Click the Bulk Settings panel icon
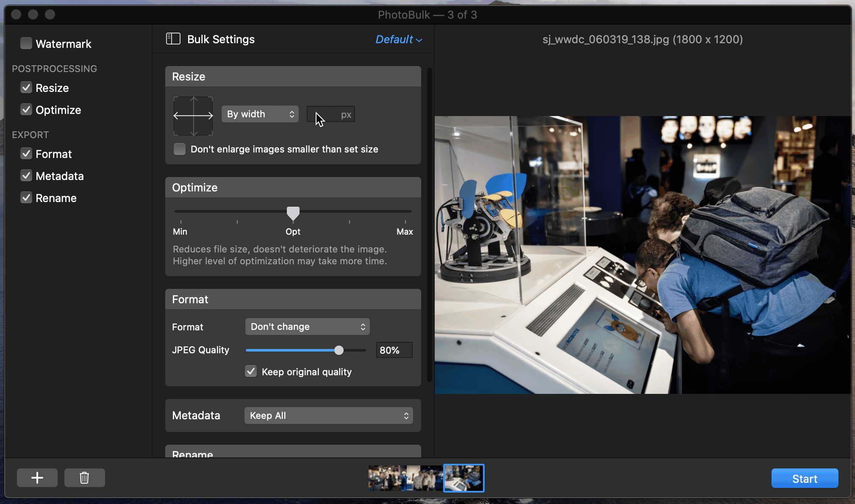Viewport: 855px width, 504px height. click(x=173, y=39)
